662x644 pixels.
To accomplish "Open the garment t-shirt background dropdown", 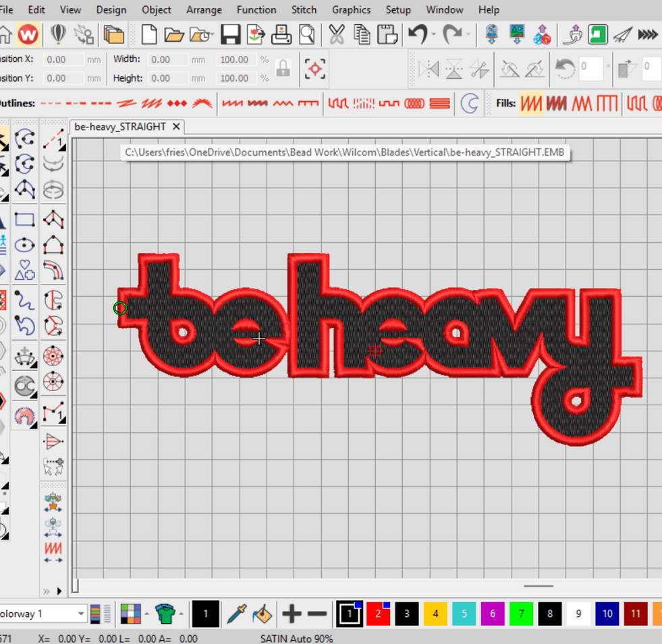I will click(x=182, y=614).
